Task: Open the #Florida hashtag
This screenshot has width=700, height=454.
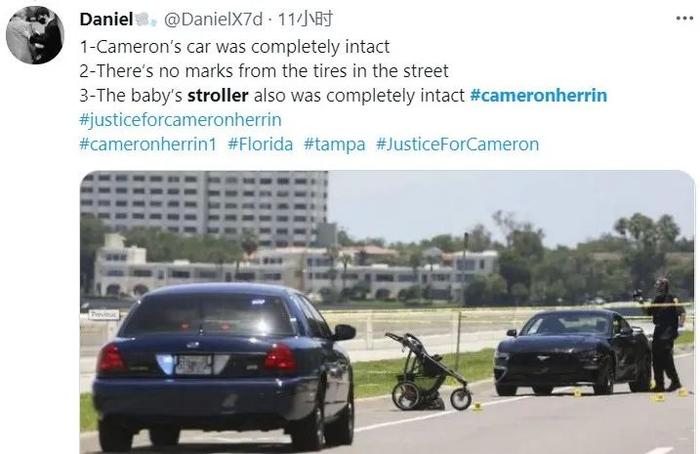Action: [x=260, y=144]
